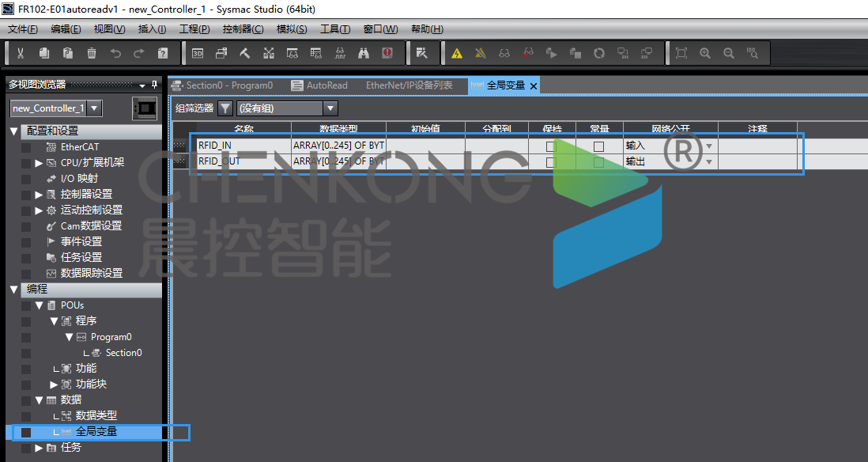This screenshot has height=462, width=868.
Task: Open the 网络公开 dropdown for RFID_OUT
Action: [x=709, y=161]
